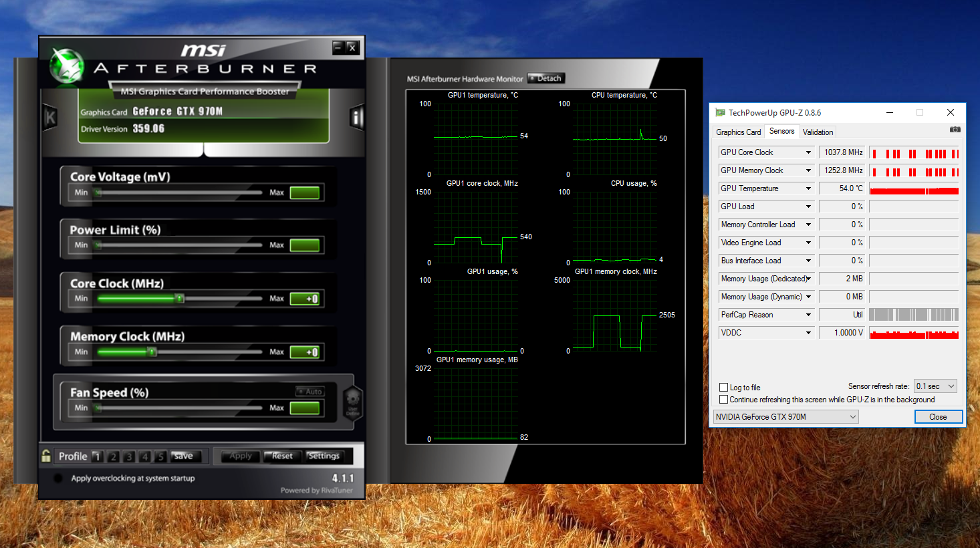Click the Core Clock +0 value box

[305, 298]
